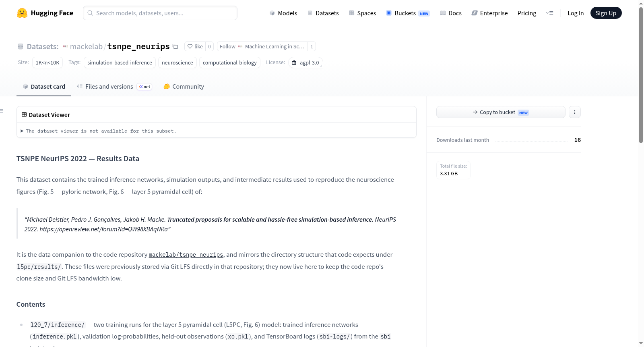Navigate to Enterprise page
Image resolution: width=644 pixels, height=347 pixels.
point(489,13)
